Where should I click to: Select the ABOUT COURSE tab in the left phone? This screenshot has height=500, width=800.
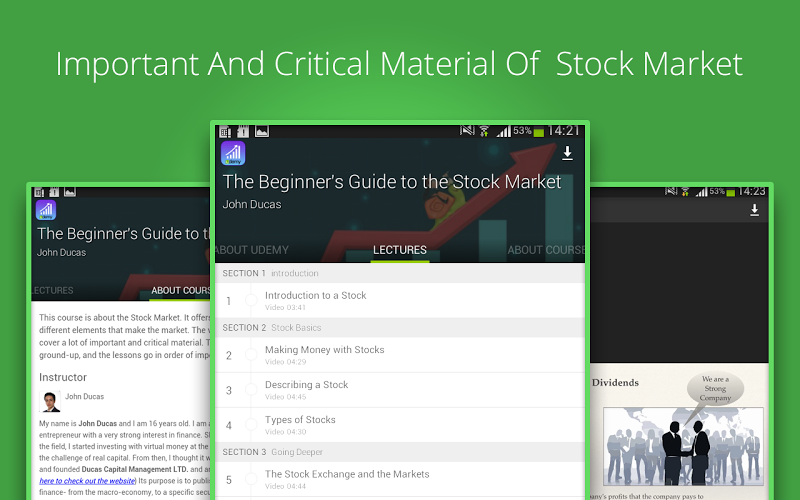181,290
